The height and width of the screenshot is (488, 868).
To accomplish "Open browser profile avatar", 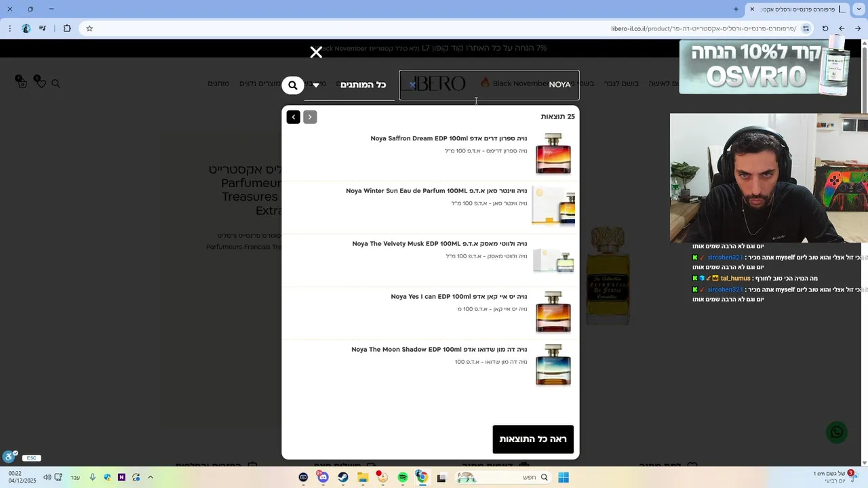I will pyautogui.click(x=26, y=28).
